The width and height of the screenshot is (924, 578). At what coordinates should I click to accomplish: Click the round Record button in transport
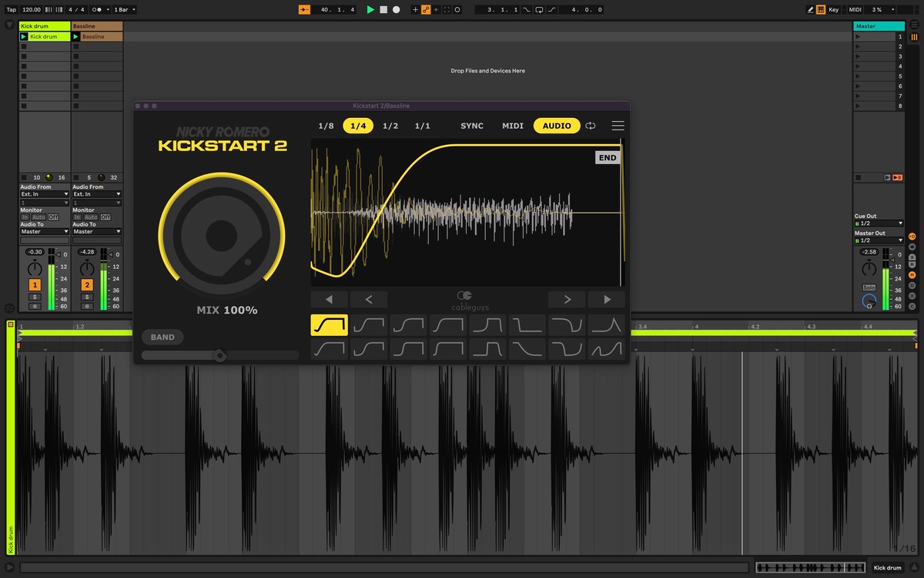(397, 10)
